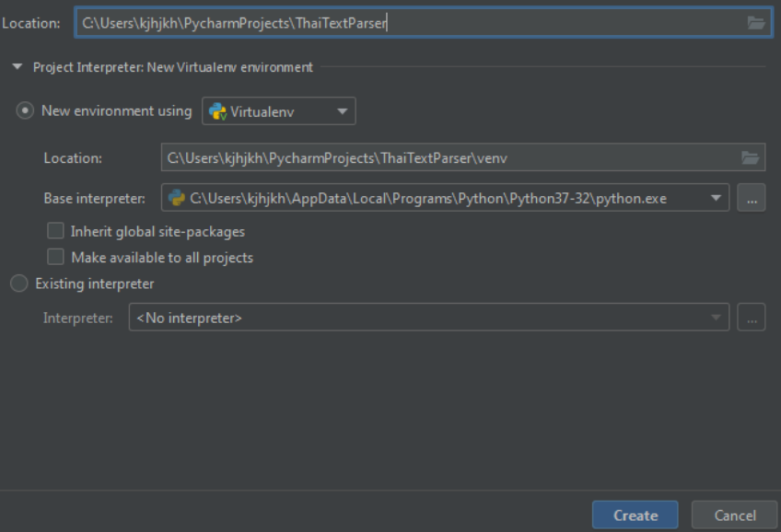The width and height of the screenshot is (781, 532).
Task: Click Project Interpreter: New Virtualenv environment heading
Action: pyautogui.click(x=173, y=67)
